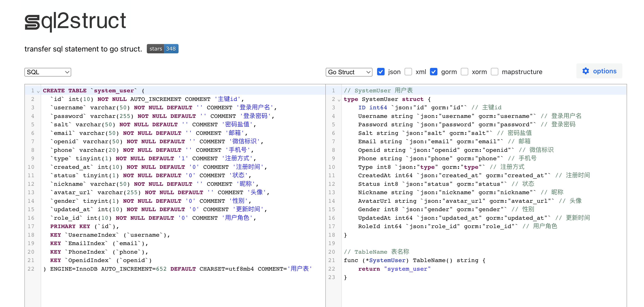644x307 pixels.
Task: Click the KEY `PhoneIndex` line
Action: [99, 252]
